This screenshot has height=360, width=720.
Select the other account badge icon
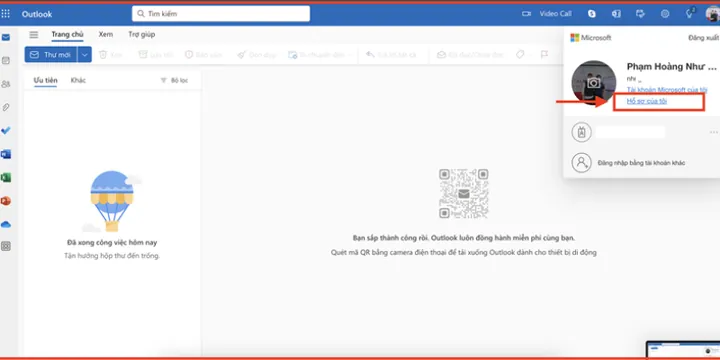581,133
